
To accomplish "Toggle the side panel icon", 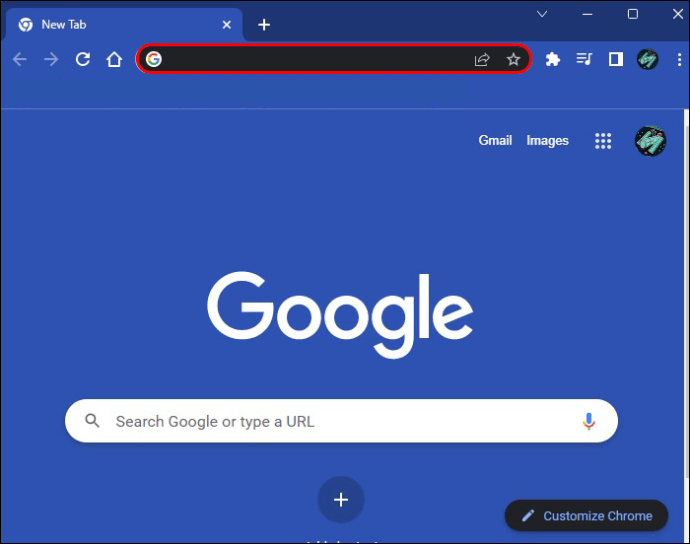I will tap(616, 59).
